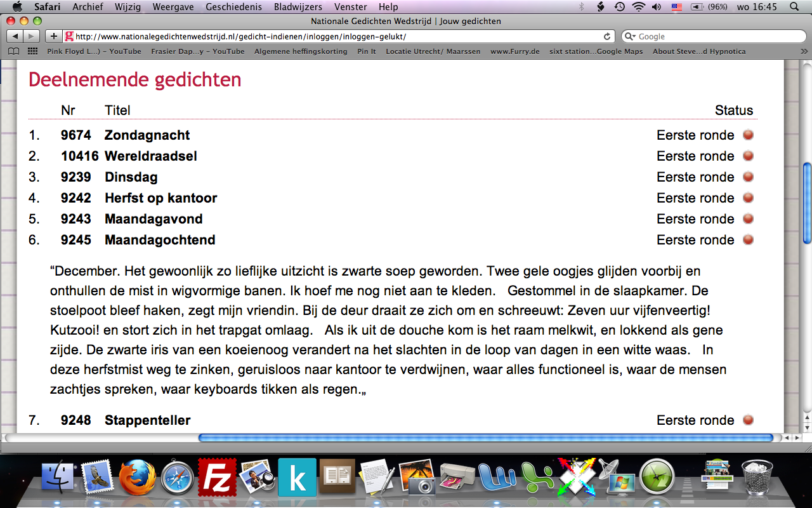812x508 pixels.
Task: Open Top Sites grid icon
Action: (x=33, y=51)
